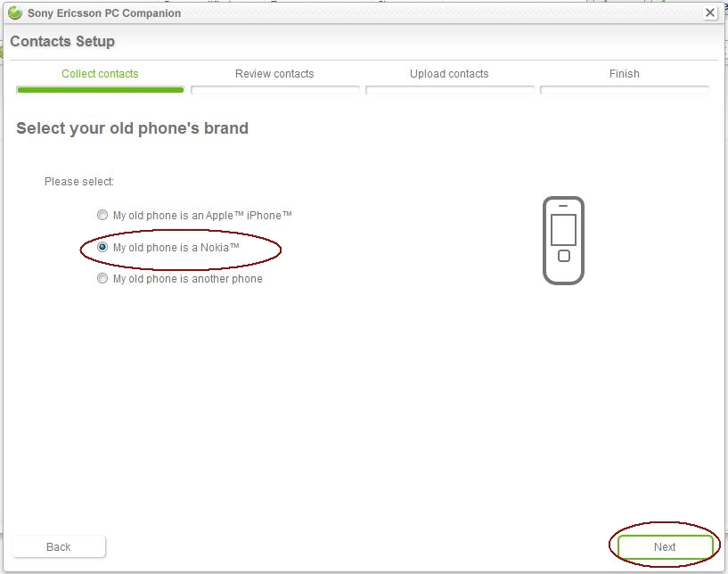
Task: Click the "Please select:" label
Action: (79, 182)
